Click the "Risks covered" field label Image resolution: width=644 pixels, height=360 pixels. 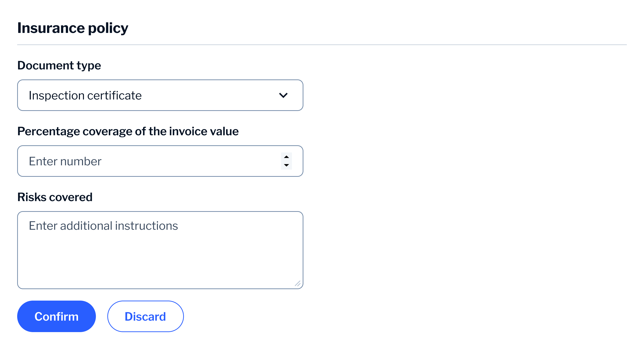[55, 197]
